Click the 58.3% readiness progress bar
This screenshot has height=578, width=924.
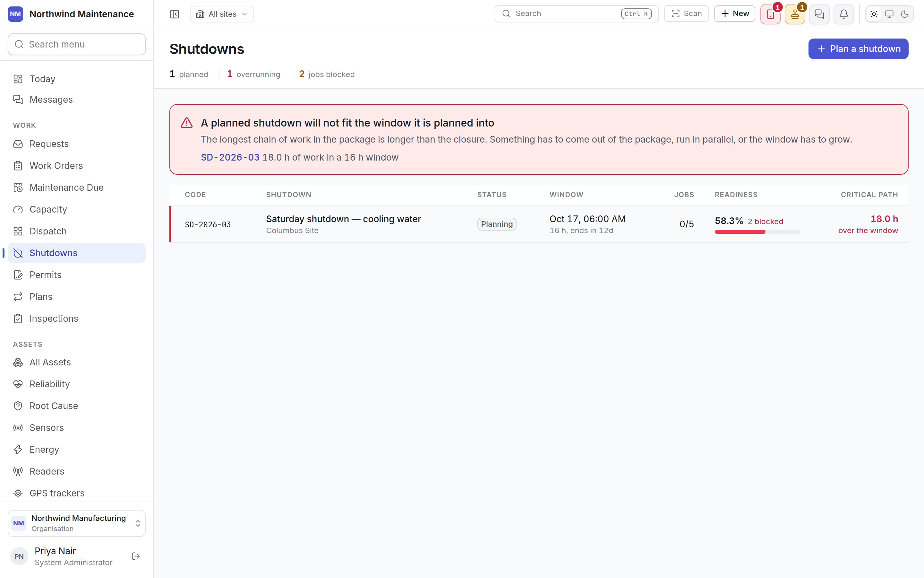[x=758, y=232]
